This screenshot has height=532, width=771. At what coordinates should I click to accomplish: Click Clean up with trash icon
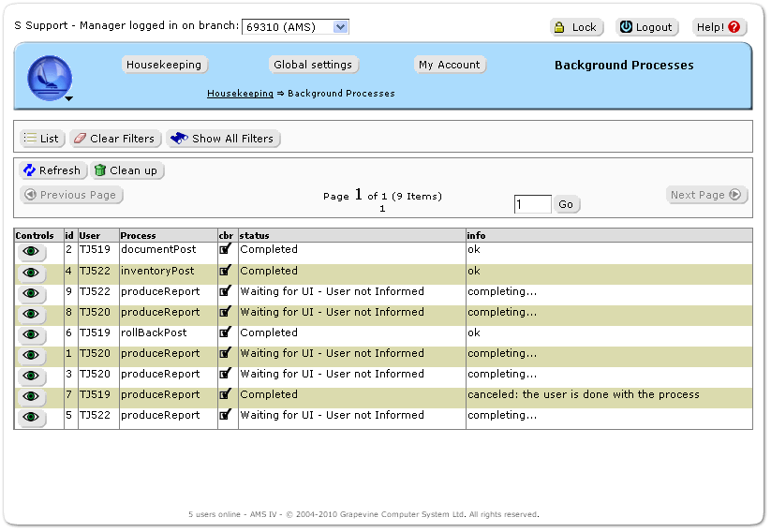pos(126,170)
